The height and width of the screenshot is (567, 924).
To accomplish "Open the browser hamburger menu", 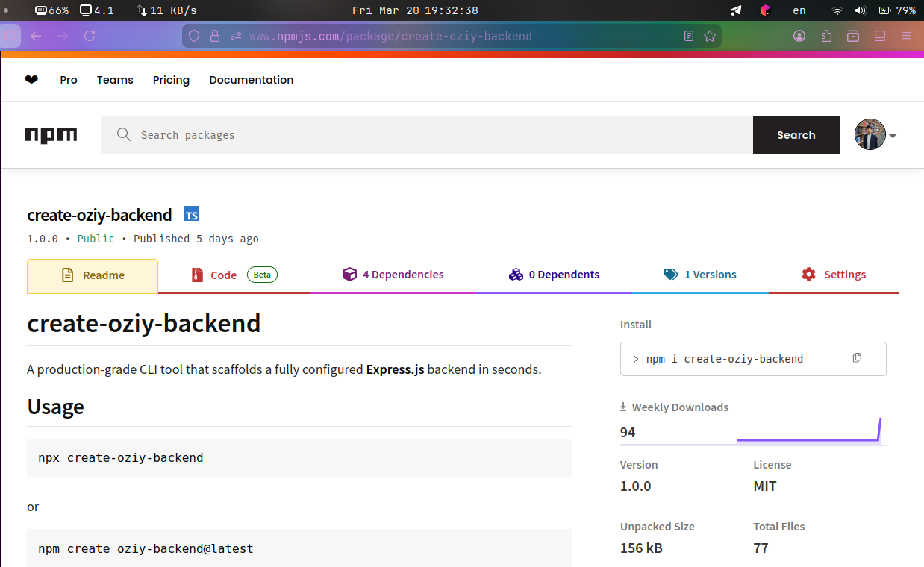I will [907, 36].
